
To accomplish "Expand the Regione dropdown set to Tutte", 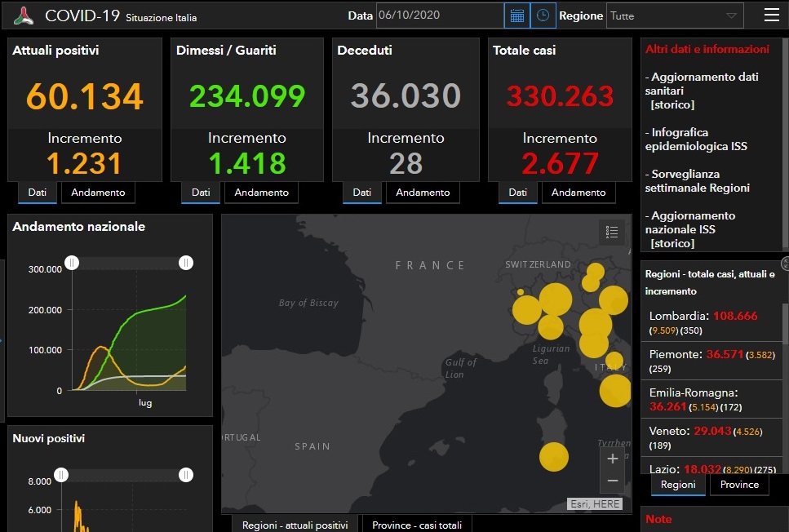I will click(674, 16).
